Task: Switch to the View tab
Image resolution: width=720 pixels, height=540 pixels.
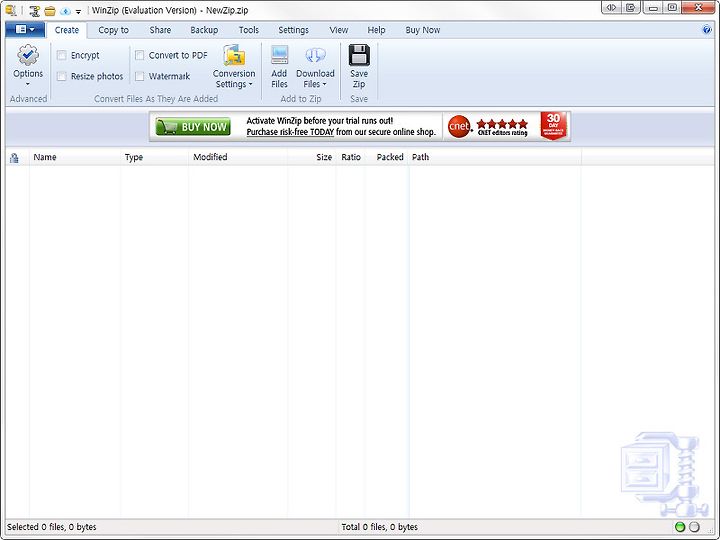Action: click(x=339, y=30)
